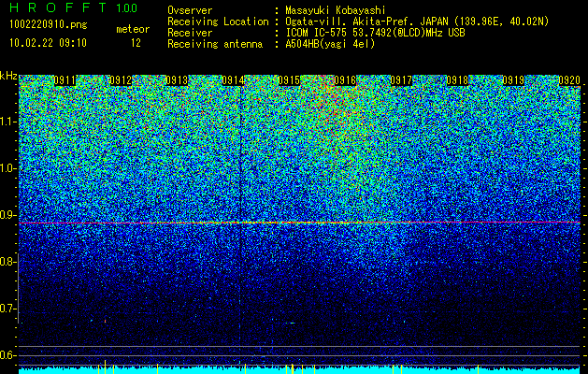This screenshot has height=374, width=588.
Task: Click the kHz axis unit label
Action: click(x=8, y=76)
